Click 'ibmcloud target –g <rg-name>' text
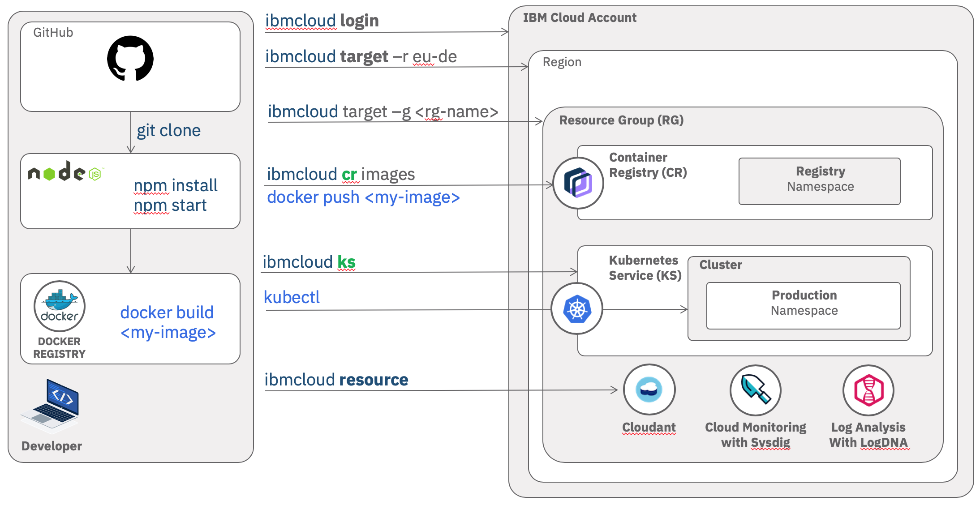Viewport: 980px width, 505px height. [x=383, y=111]
